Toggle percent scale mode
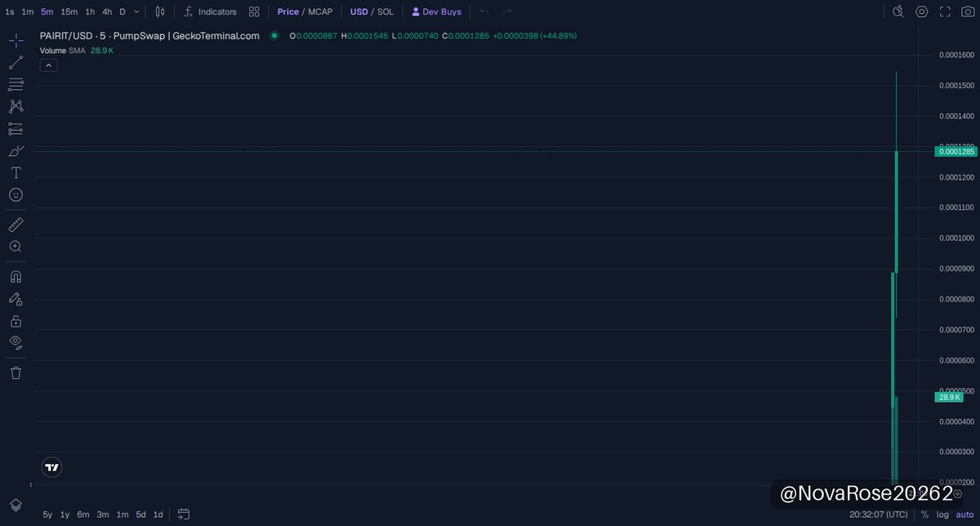The image size is (980, 526). coord(924,515)
